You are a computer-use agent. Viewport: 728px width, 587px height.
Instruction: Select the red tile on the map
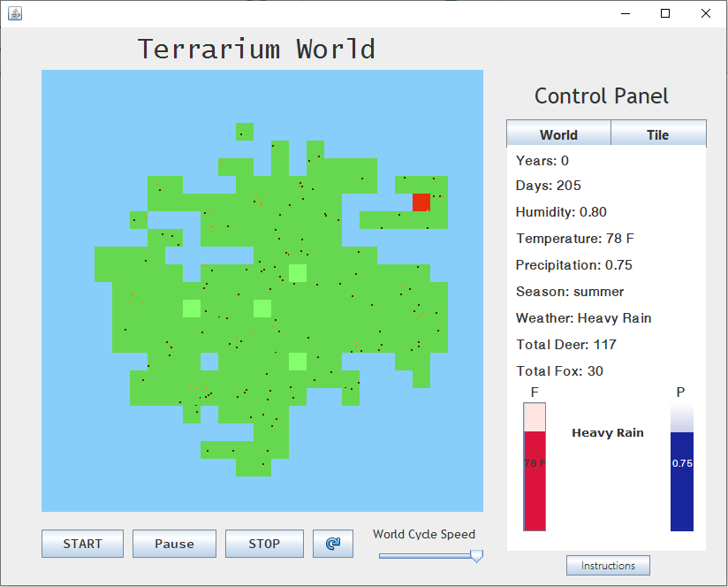(x=421, y=202)
